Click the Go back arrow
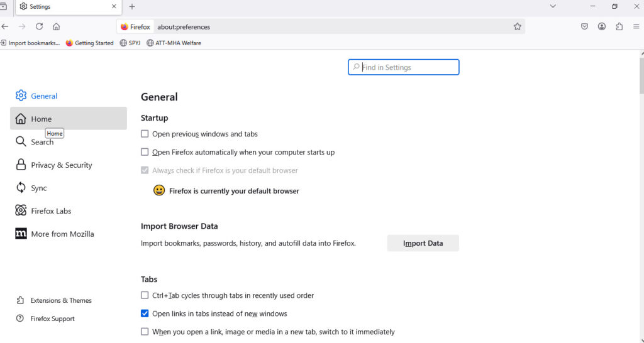644x343 pixels. pyautogui.click(x=5, y=26)
